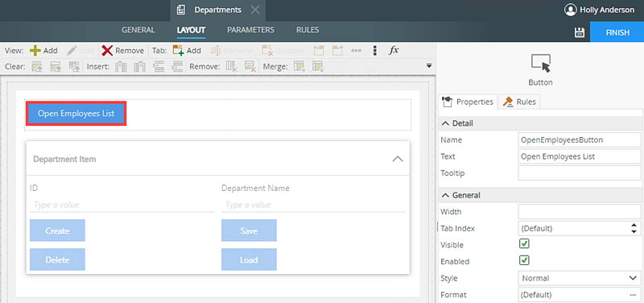This screenshot has height=303, width=644.
Task: Click the Name input field
Action: pyautogui.click(x=580, y=139)
